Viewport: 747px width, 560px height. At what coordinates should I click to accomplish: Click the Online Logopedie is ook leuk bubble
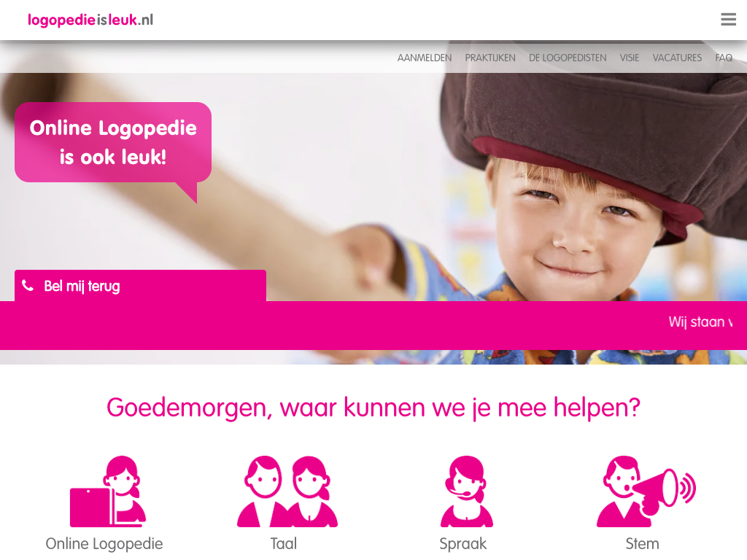pos(113,142)
